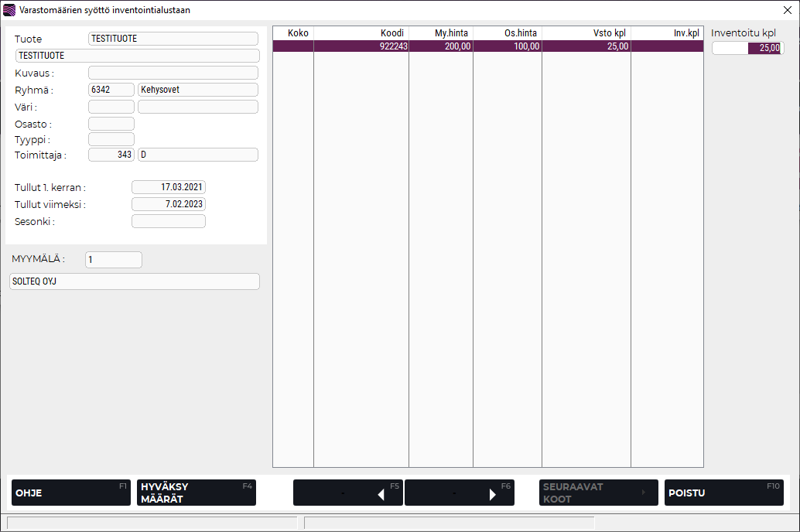
Task: Click the Ryhmä code field 6342
Action: click(x=111, y=90)
